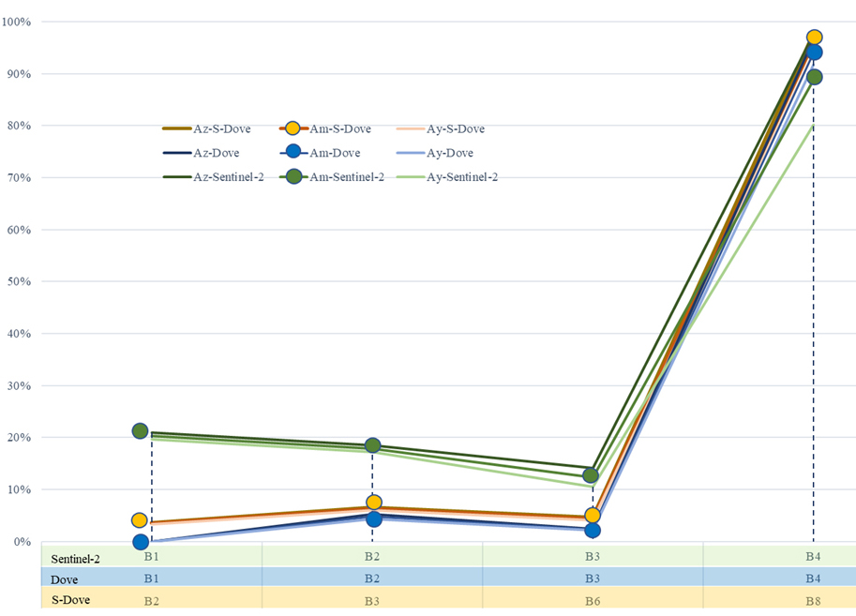This screenshot has width=856, height=616.
Task: Click the Az-S-Dove legend line swatch
Action: (x=176, y=129)
